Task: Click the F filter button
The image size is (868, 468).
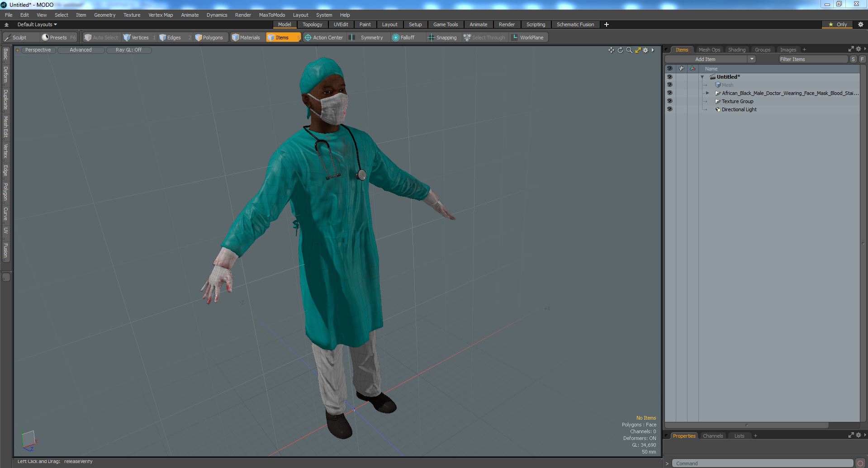Action: 862,59
